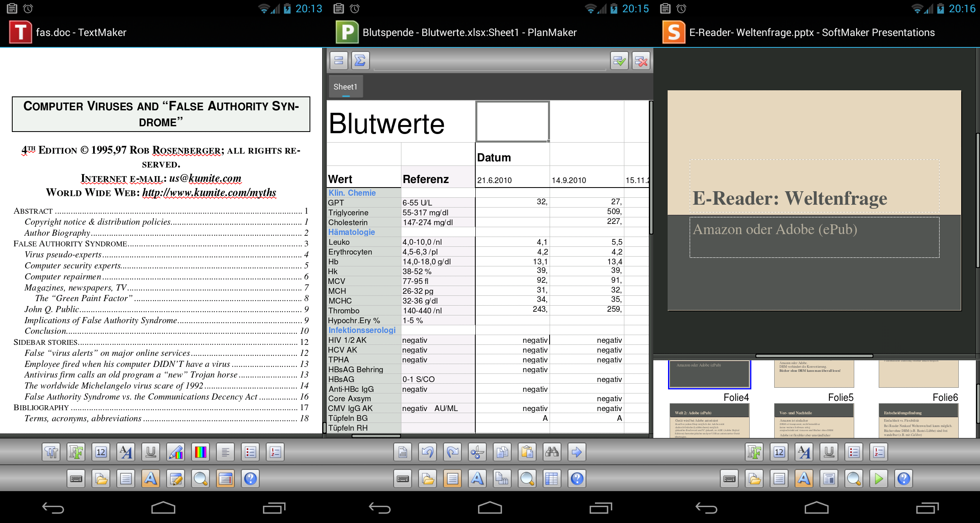Start slide show with green play button
This screenshot has height=523, width=980.
[x=879, y=478]
